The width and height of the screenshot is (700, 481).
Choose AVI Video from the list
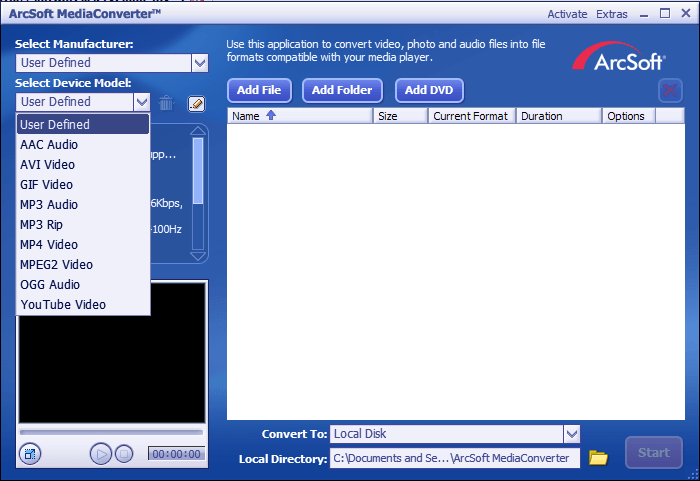(x=83, y=165)
